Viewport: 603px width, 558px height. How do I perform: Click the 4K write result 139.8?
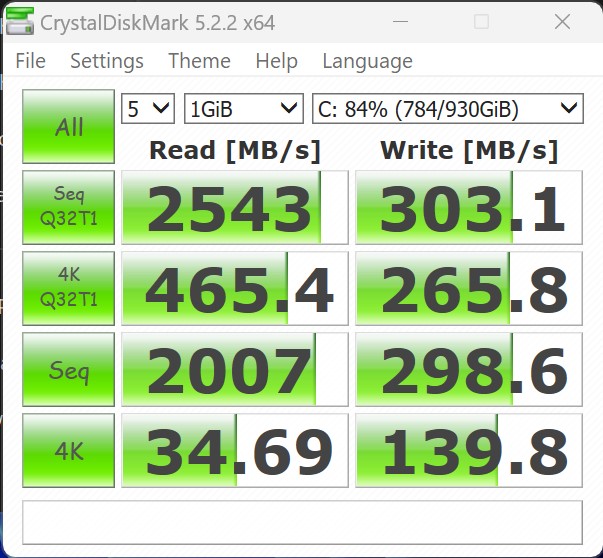click(469, 451)
